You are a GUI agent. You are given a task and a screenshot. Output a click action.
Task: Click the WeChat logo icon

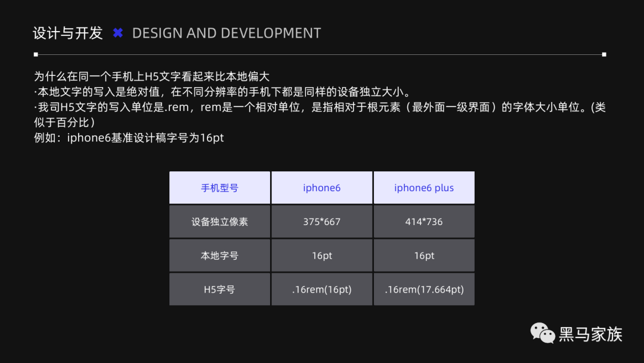(x=543, y=333)
